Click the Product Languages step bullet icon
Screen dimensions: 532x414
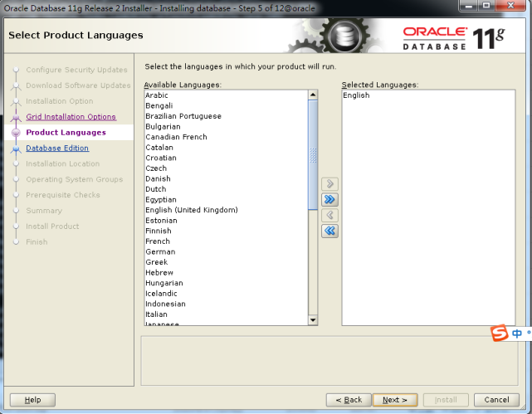(16, 133)
